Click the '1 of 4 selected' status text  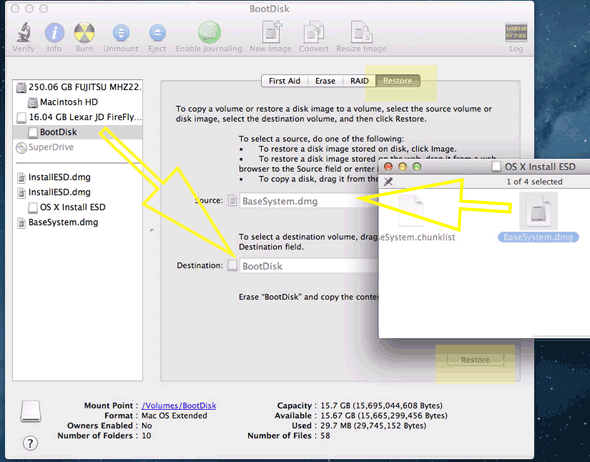point(534,182)
